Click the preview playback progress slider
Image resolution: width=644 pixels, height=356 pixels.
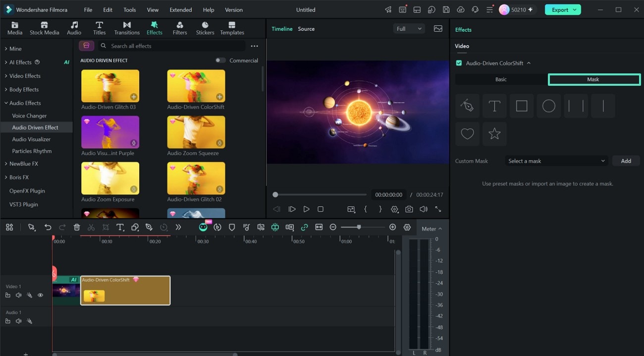click(x=320, y=195)
